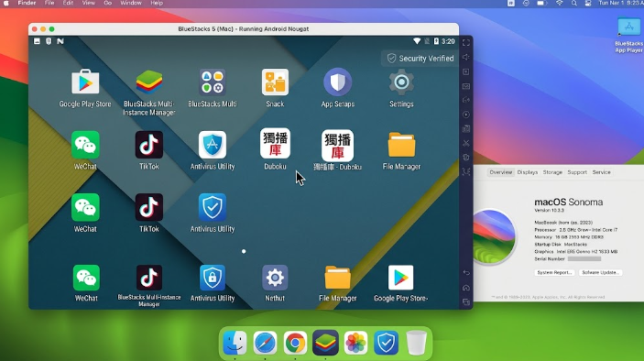Click the crossed-tools icon in BlueStacks sidebar

click(465, 143)
